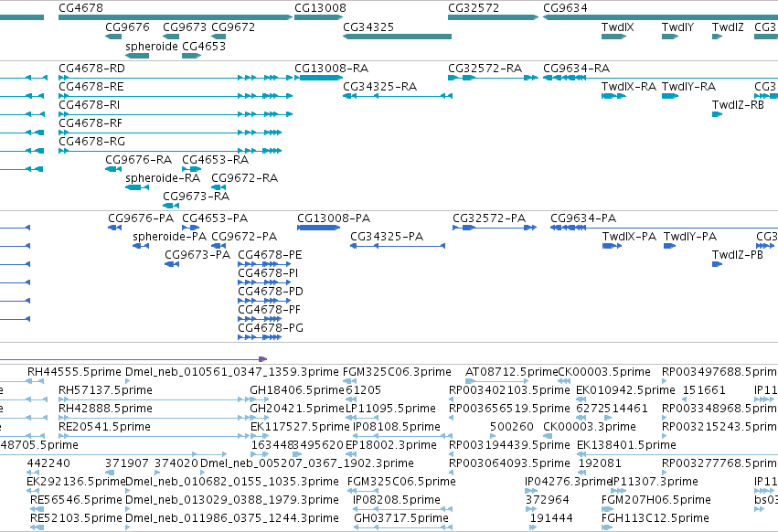Click the CG32572 gene label
Image resolution: width=778 pixels, height=532 pixels.
[x=474, y=8]
